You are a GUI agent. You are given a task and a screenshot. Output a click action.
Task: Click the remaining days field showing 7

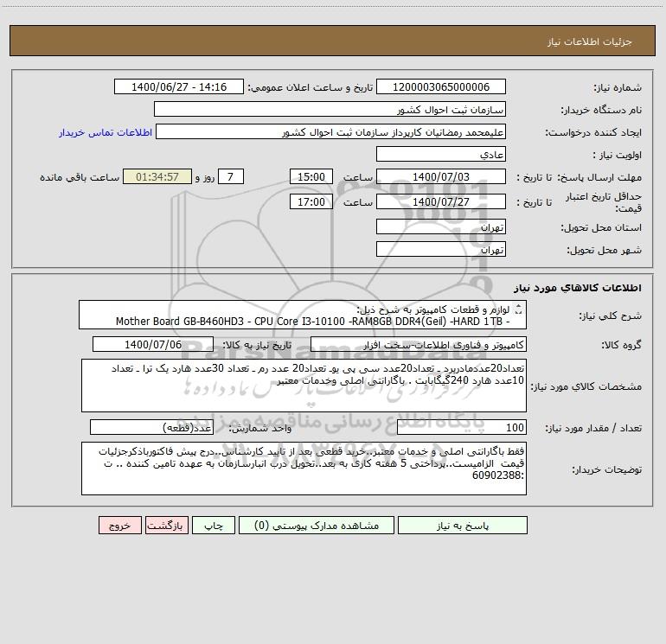[231, 176]
